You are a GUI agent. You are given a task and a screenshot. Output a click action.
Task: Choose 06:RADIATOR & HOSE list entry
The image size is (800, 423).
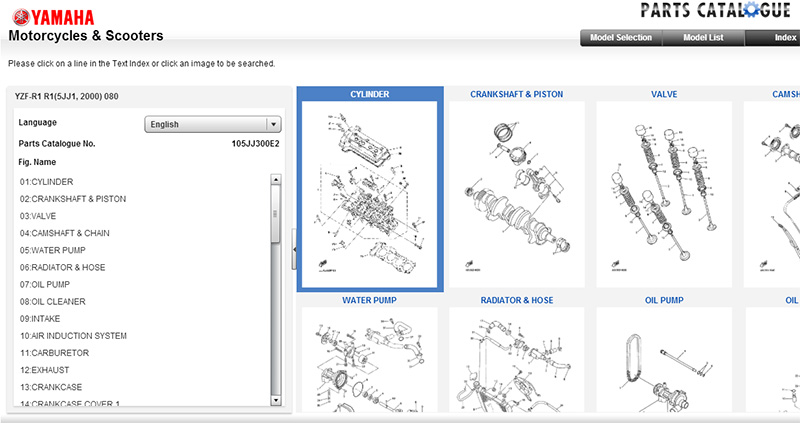pyautogui.click(x=63, y=267)
